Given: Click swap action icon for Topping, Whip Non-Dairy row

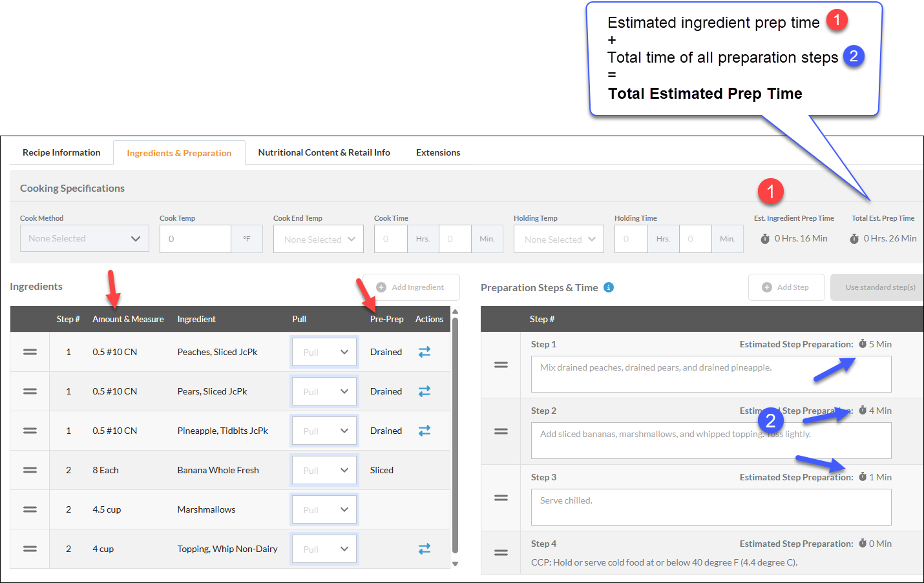Looking at the screenshot, I should 424,549.
